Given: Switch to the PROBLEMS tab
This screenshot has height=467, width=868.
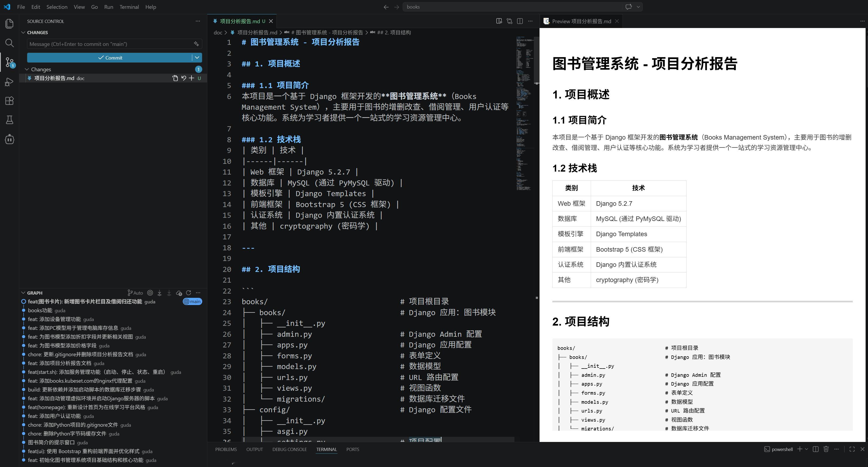Looking at the screenshot, I should tap(226, 449).
